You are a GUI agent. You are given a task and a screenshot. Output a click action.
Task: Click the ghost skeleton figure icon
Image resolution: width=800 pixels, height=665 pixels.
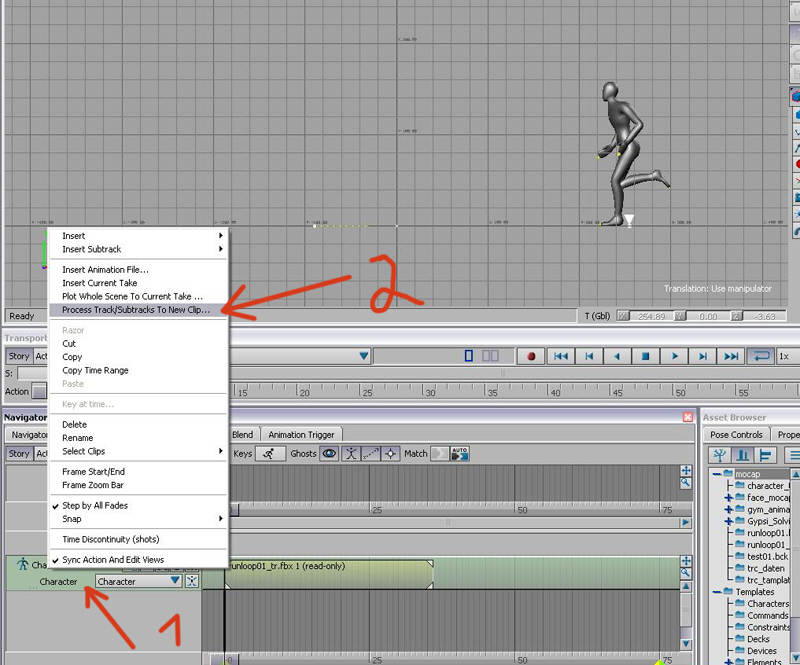(352, 454)
